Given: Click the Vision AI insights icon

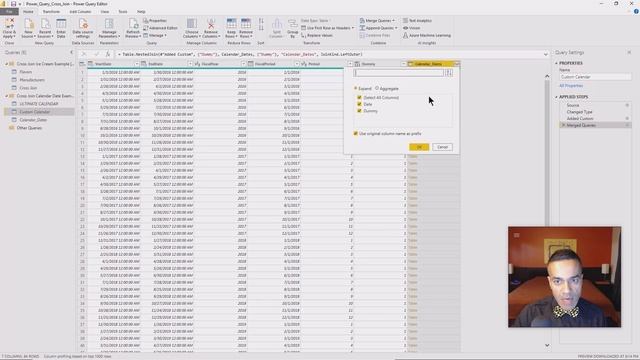Looking at the screenshot, I should [411, 28].
